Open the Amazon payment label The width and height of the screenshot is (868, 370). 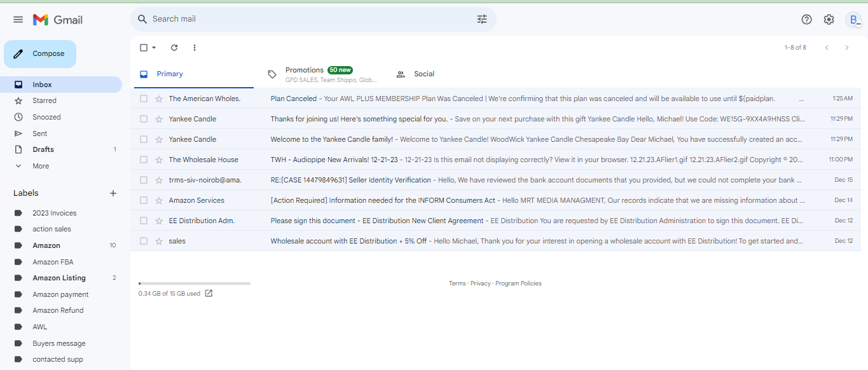[x=61, y=294]
